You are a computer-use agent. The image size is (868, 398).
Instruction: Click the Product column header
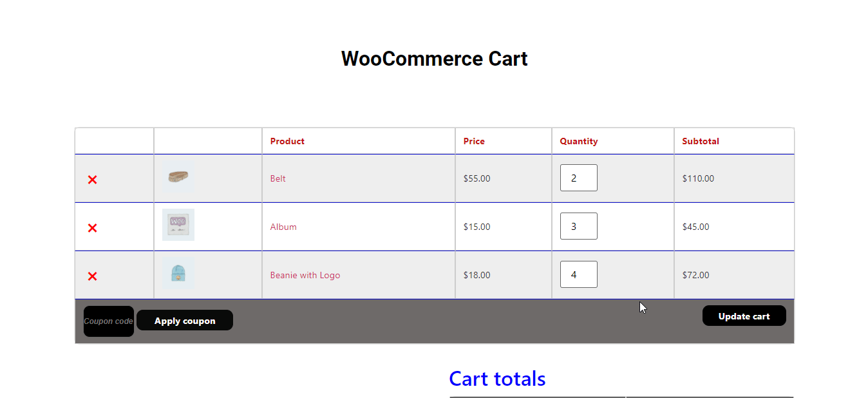pos(287,141)
